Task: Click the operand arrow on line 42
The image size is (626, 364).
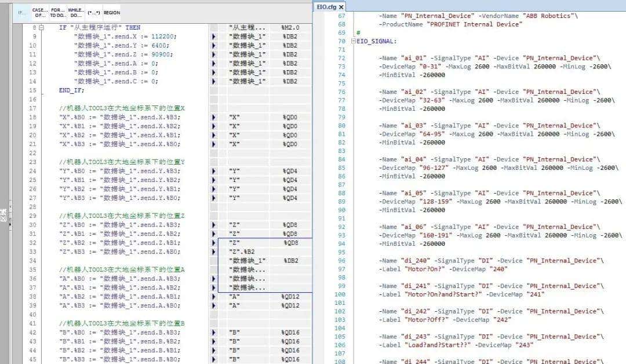Action: click(213, 333)
